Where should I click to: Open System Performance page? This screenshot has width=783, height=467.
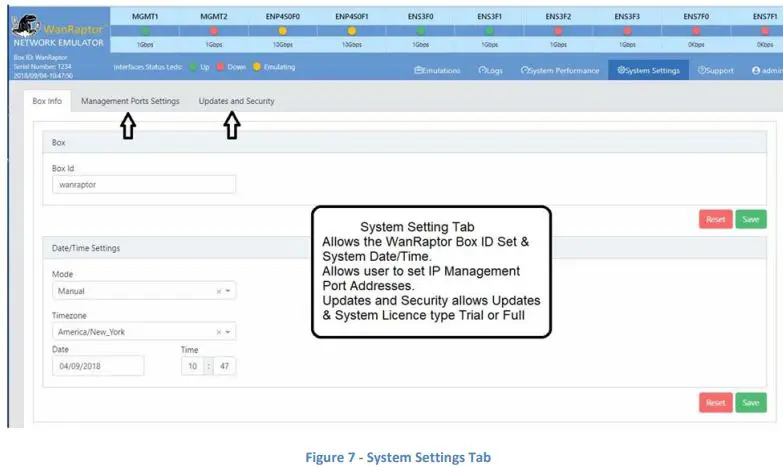pyautogui.click(x=560, y=70)
